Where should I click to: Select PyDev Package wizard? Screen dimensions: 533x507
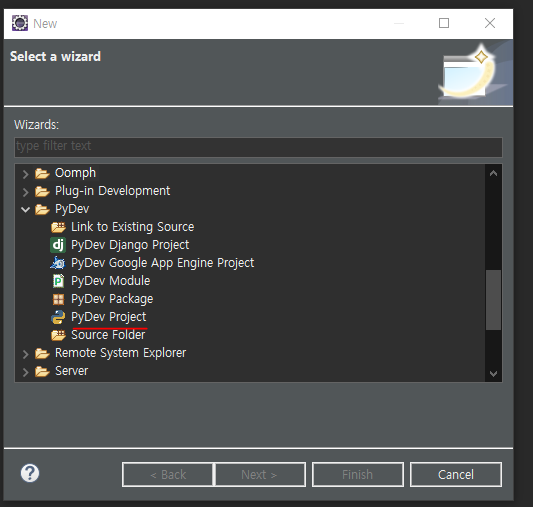[x=112, y=299]
